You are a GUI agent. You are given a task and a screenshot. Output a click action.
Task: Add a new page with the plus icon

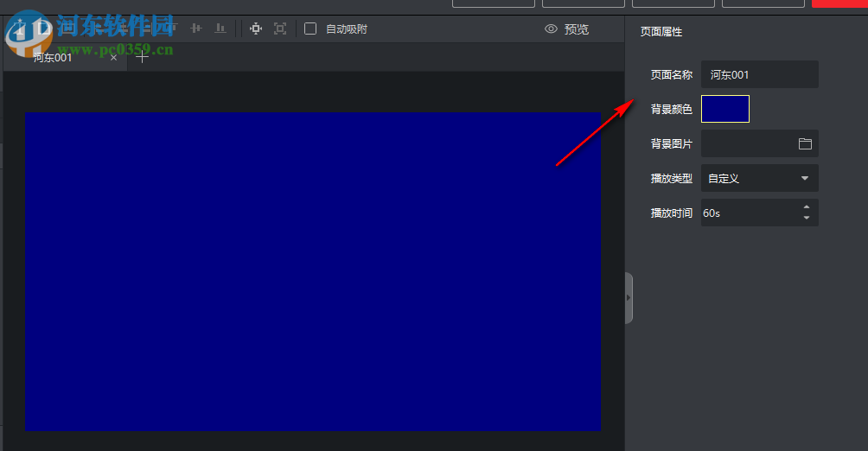click(x=143, y=57)
